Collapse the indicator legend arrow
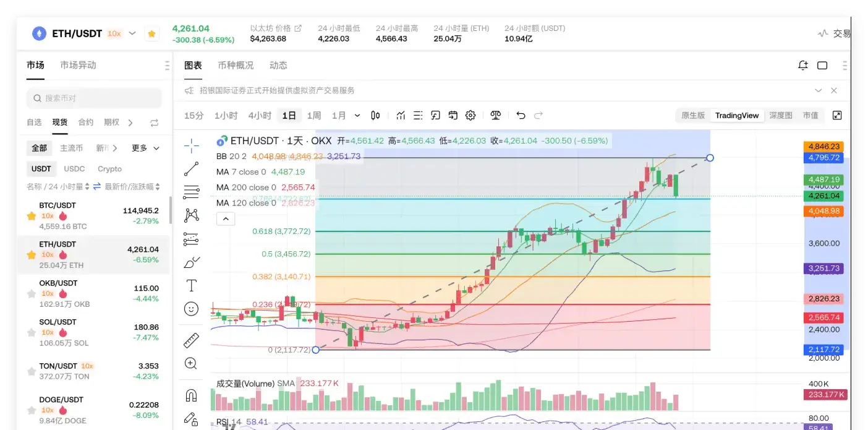The image size is (868, 430). 225,218
